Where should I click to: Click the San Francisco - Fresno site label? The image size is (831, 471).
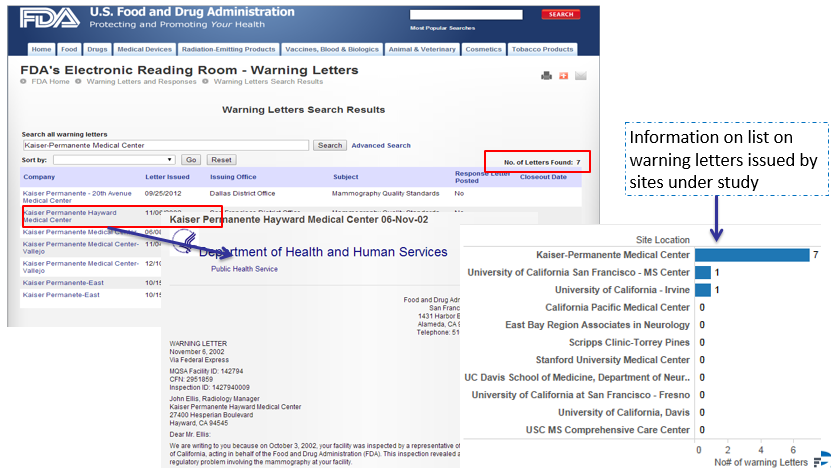coord(581,395)
